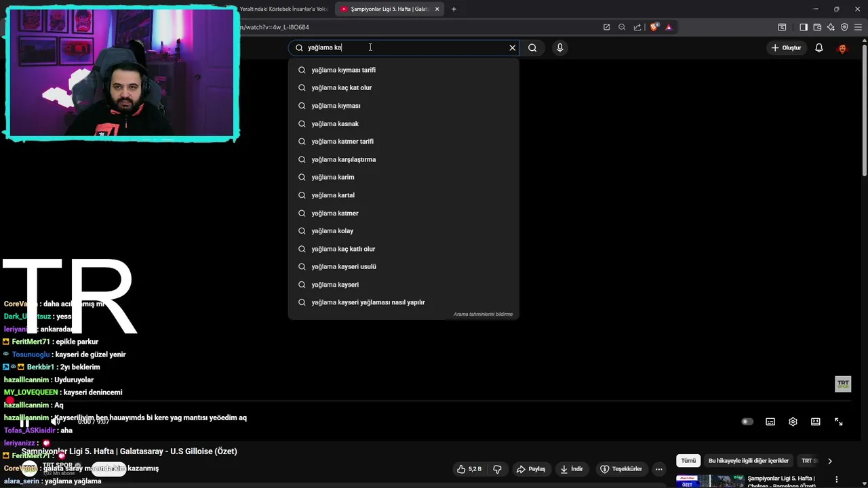Open the page in external window icon
Image resolution: width=868 pixels, height=488 pixels.
click(606, 27)
